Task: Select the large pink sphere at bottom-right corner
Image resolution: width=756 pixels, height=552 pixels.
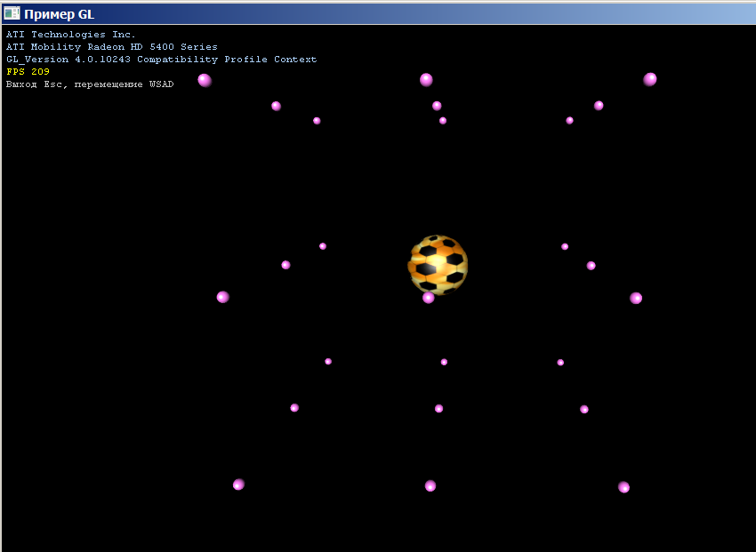Action: 623,487
